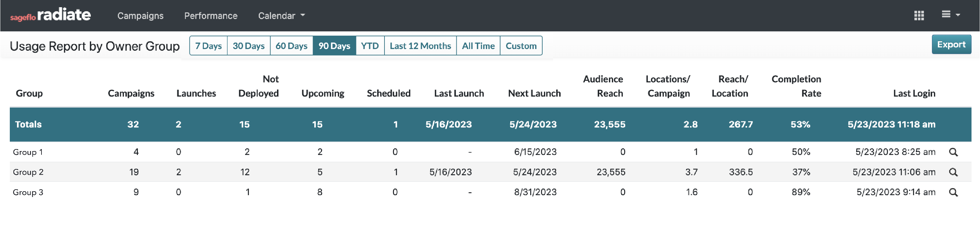The height and width of the screenshot is (238, 980).
Task: Select the 90 Days range
Action: tap(334, 46)
